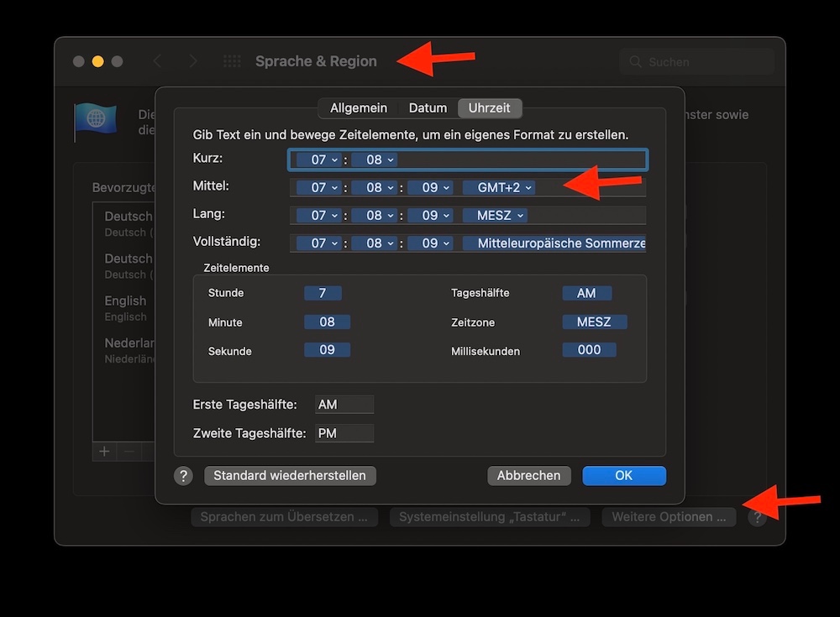Open the show-all preferences grid icon
840x617 pixels.
click(232, 61)
